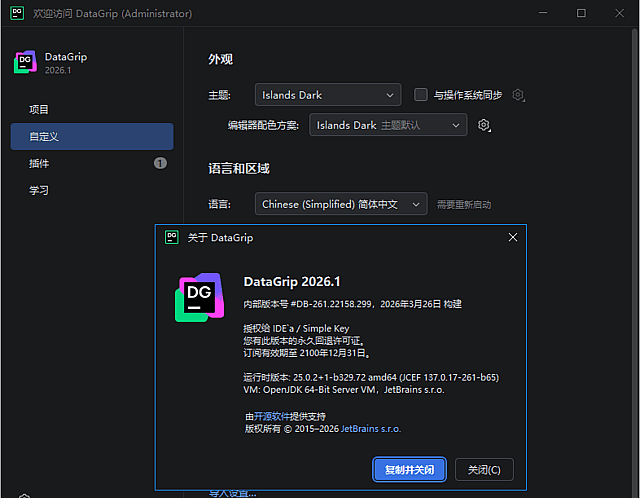Click the DataGrip logo in the sidebar header
Image resolution: width=640 pixels, height=498 pixels.
click(25, 62)
